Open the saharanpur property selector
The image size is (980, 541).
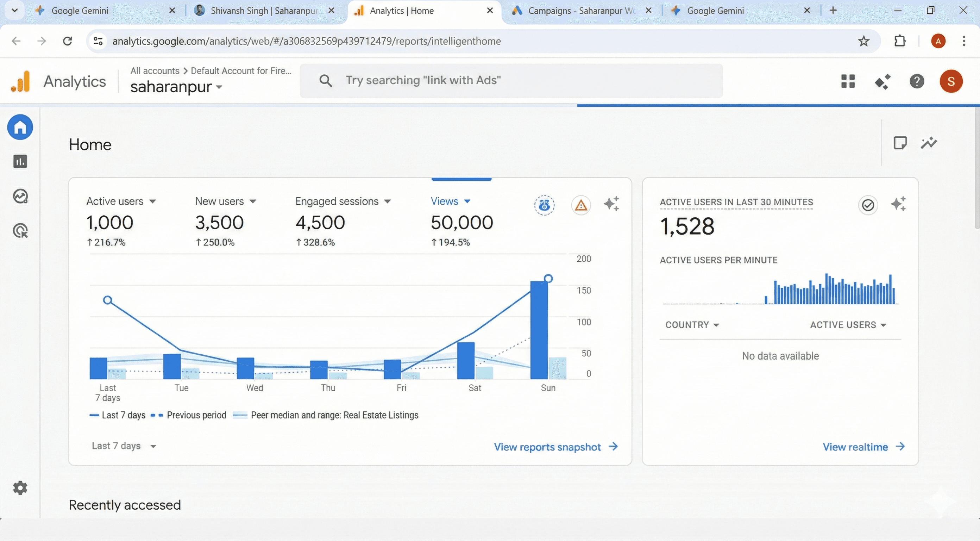click(x=176, y=87)
